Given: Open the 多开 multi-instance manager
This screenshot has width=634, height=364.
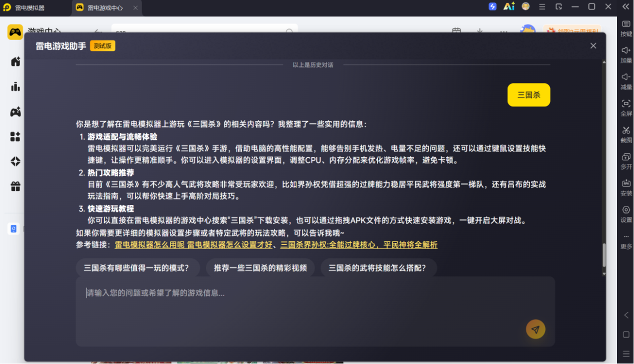Looking at the screenshot, I should (x=626, y=161).
